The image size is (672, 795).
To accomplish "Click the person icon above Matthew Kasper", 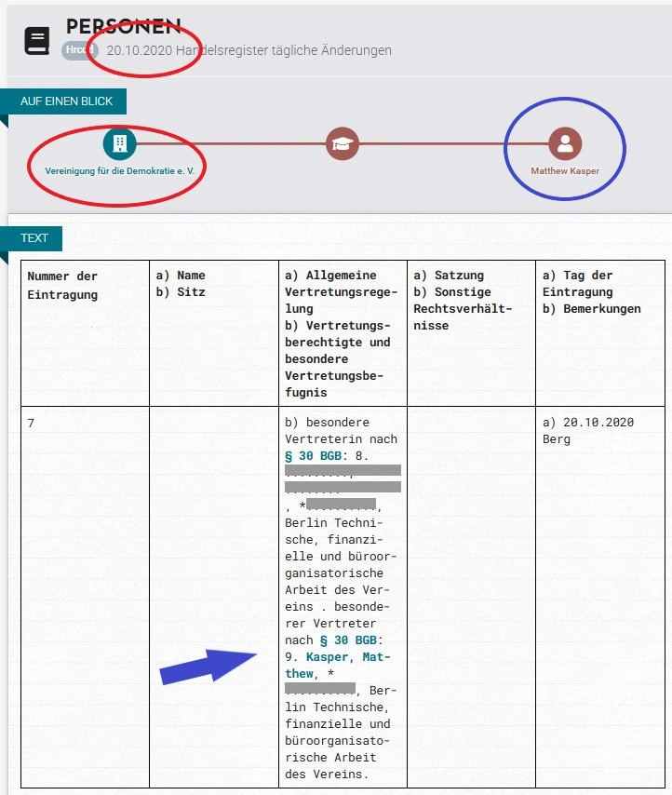I will click(x=565, y=144).
